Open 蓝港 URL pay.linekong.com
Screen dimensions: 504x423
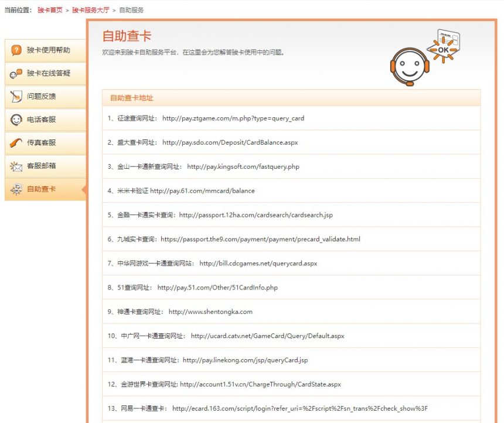point(245,360)
